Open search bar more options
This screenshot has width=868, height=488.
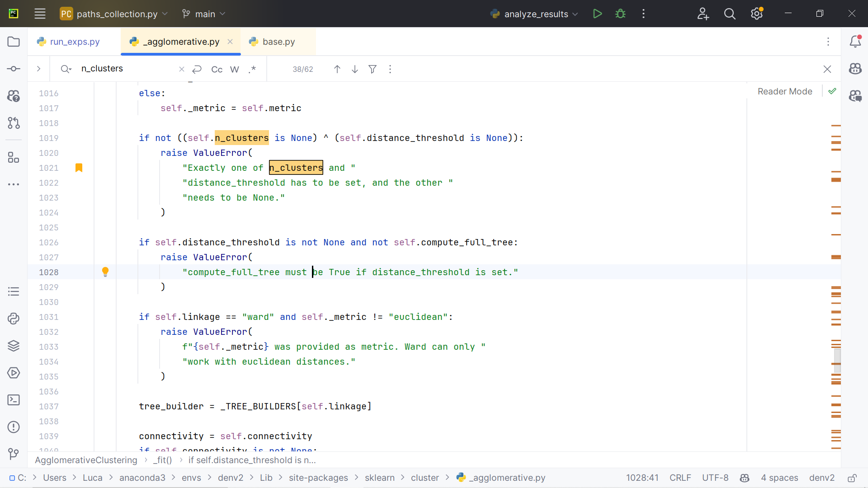coord(390,69)
